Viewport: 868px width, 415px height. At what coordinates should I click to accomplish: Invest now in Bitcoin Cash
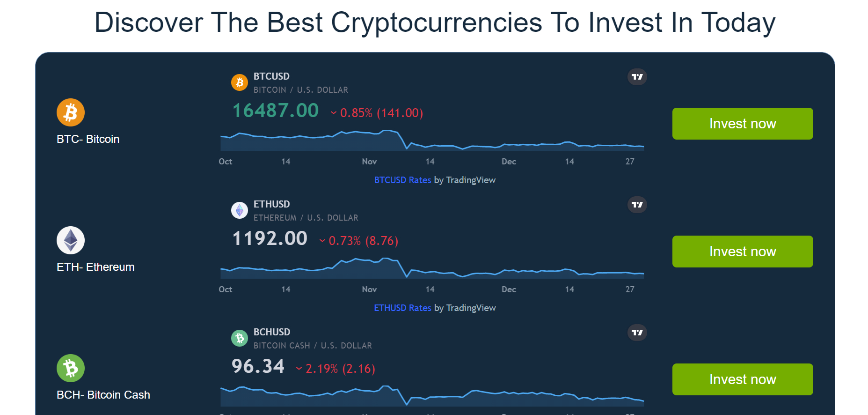743,379
